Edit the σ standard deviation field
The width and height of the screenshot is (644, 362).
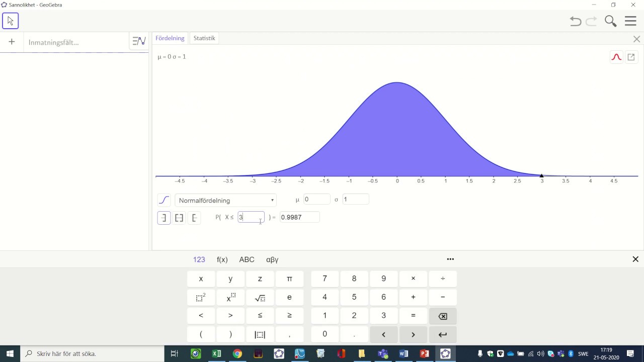point(356,199)
